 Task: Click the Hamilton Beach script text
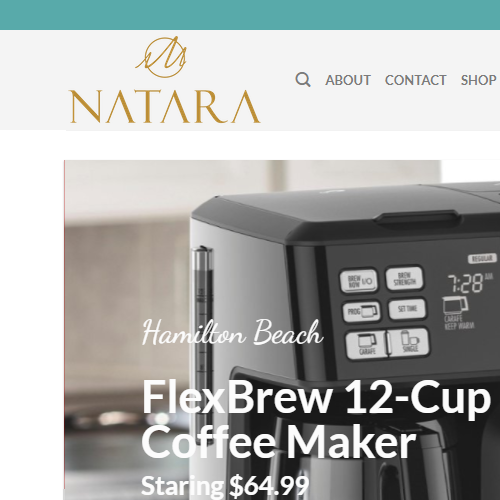coord(232,332)
